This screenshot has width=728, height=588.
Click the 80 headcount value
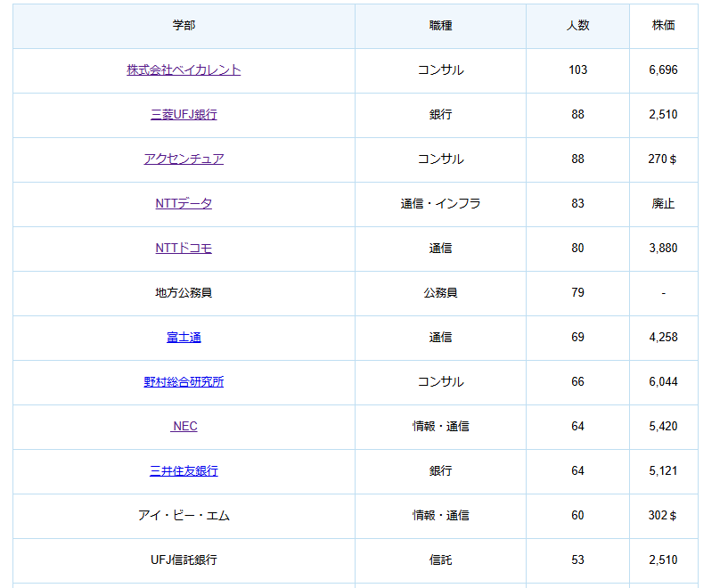577,249
